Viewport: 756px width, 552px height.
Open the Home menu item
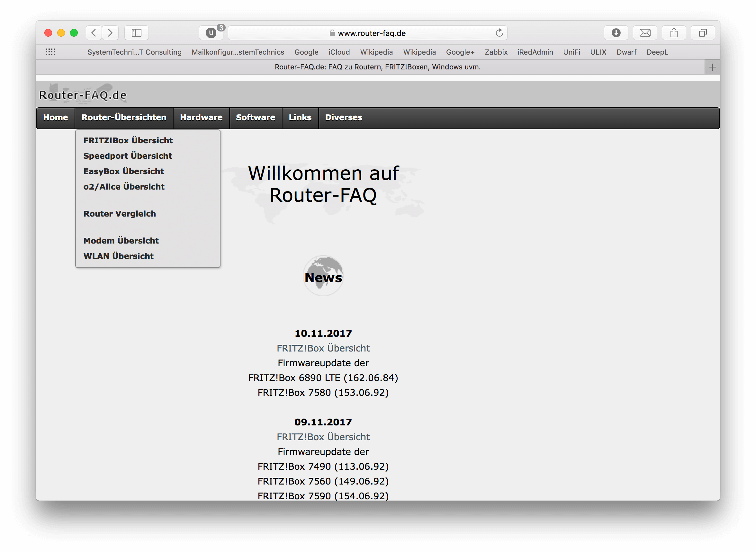[x=56, y=118]
